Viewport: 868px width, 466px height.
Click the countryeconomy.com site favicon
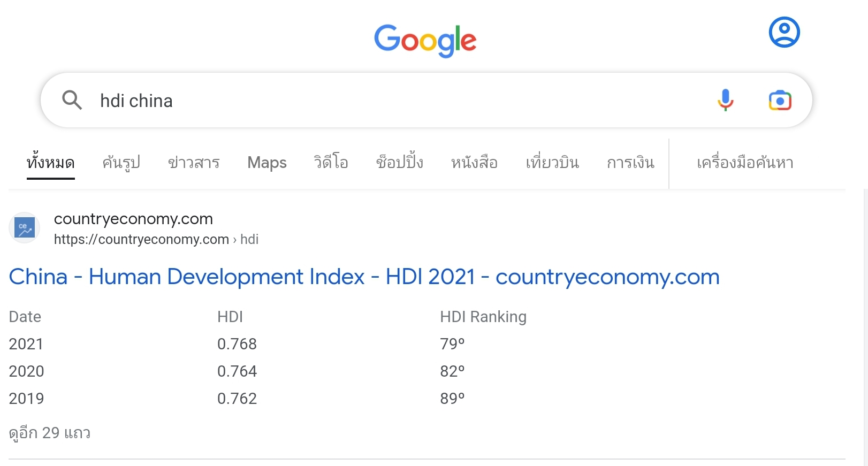(x=25, y=227)
